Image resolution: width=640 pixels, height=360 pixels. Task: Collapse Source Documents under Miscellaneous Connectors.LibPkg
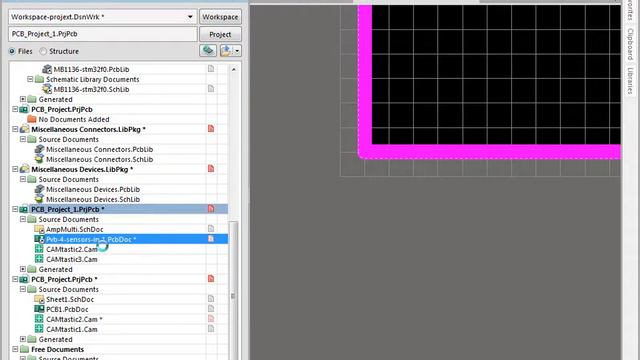[23, 139]
